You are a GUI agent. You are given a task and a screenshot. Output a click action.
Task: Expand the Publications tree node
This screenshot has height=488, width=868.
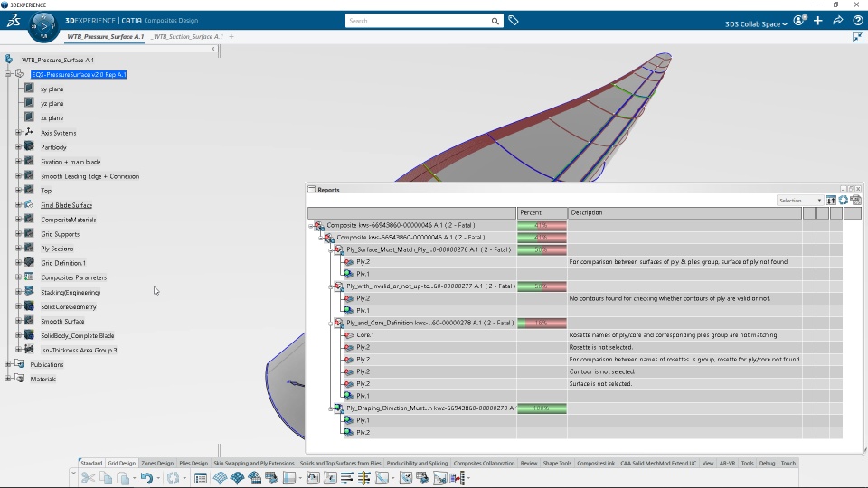point(8,364)
